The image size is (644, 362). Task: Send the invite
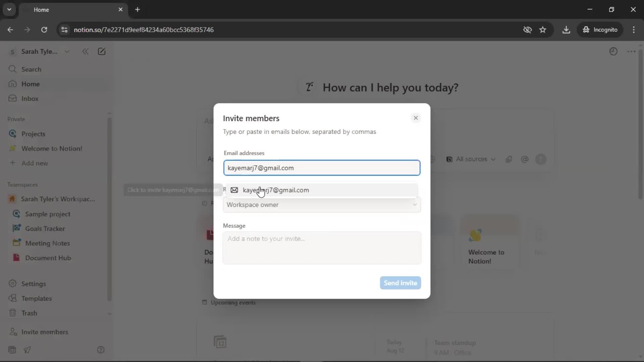pos(400,283)
